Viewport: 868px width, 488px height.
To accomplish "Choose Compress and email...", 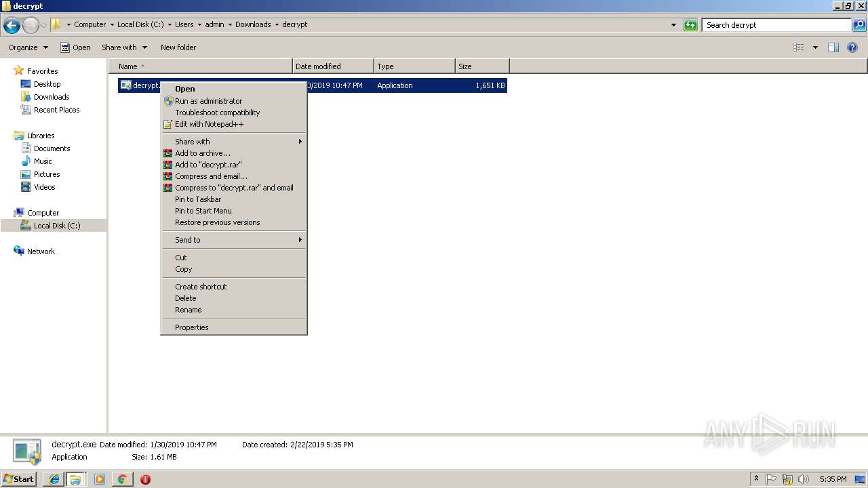I will tap(233, 176).
